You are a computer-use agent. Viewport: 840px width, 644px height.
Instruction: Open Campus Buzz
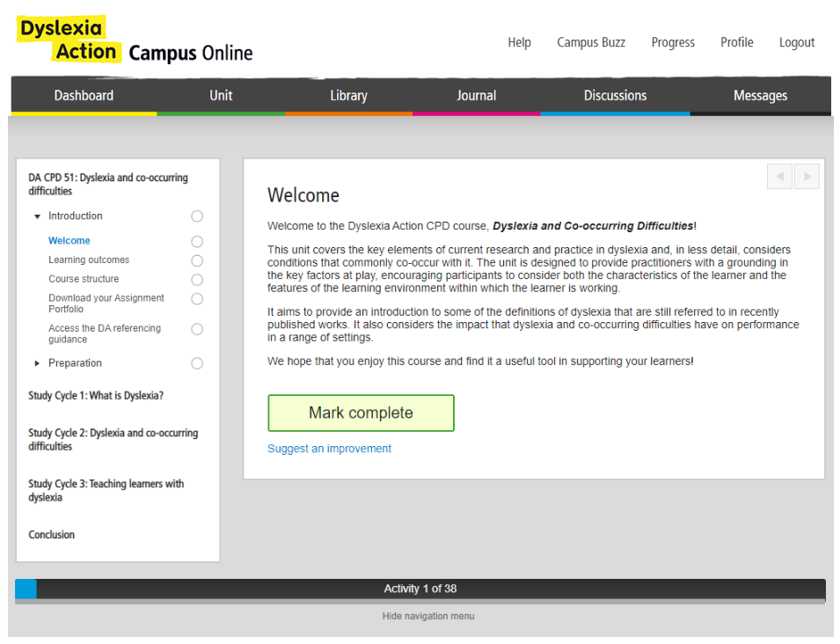(591, 42)
